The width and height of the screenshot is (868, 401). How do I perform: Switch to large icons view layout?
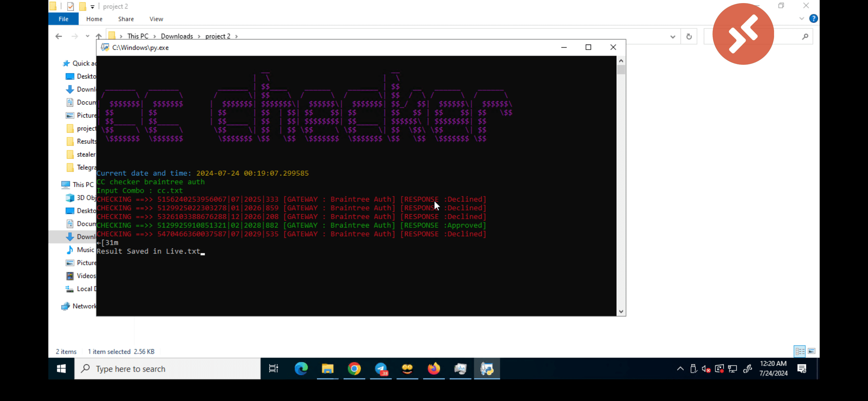click(811, 351)
